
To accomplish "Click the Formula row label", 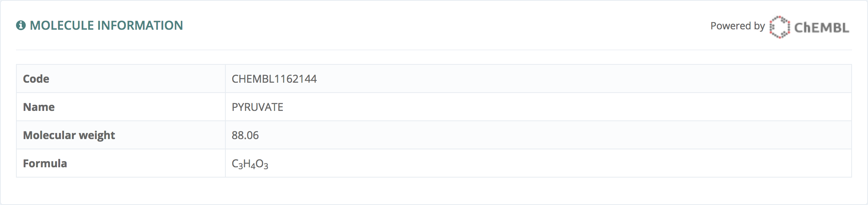I will (x=45, y=163).
